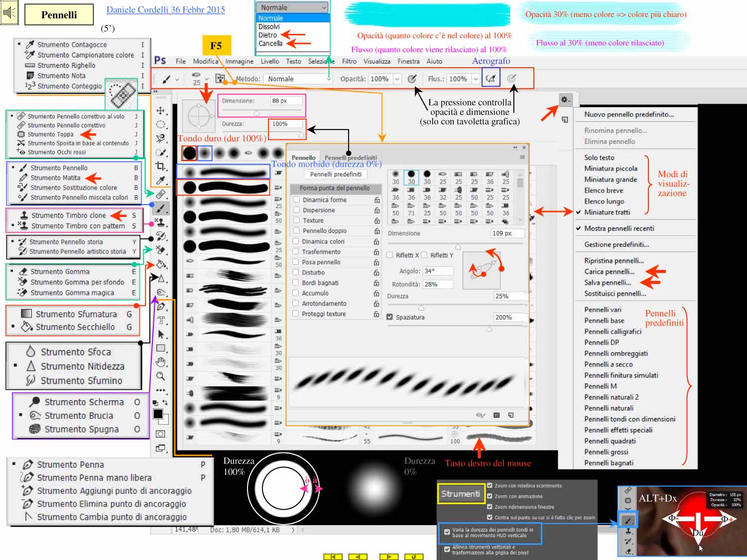Click the black foreground color swatch
Image resolution: width=747 pixels, height=560 pixels.
coord(158,414)
